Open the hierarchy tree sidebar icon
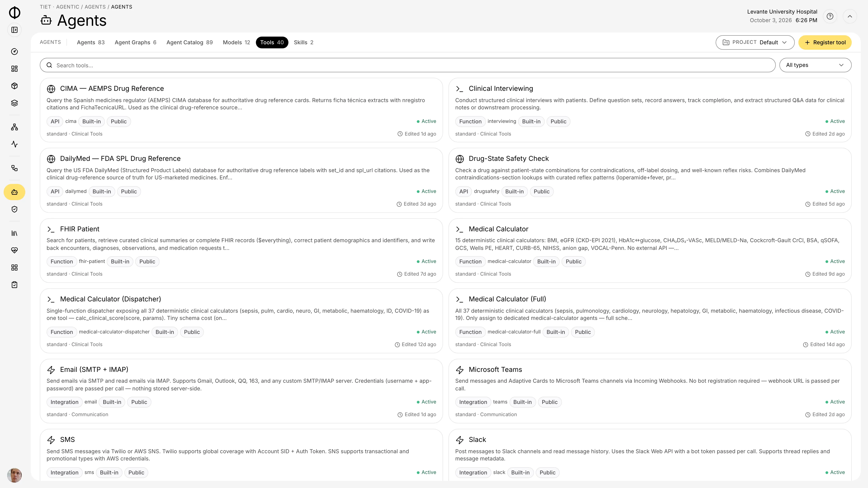Screen dimensions: 868x488 click(14, 127)
